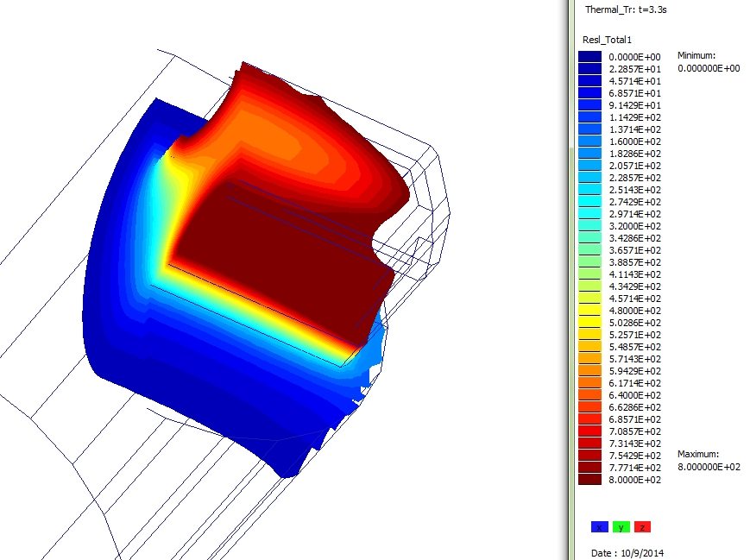Pick the 3.8857E+02 light green legend swatch
The width and height of the screenshot is (750, 560).
[590, 261]
